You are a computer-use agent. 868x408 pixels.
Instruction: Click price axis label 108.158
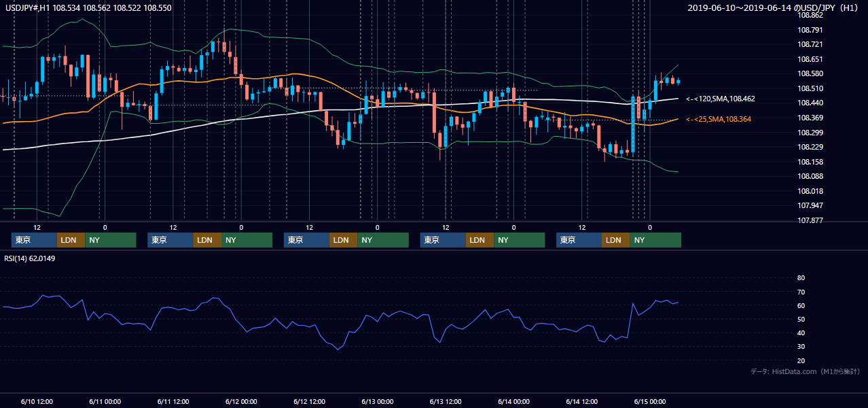pos(810,162)
